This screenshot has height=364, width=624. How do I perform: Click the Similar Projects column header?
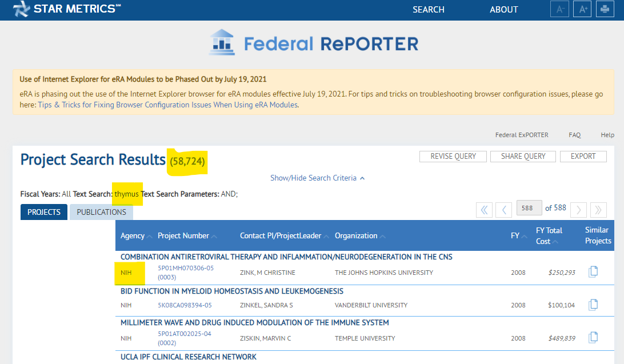pos(598,235)
